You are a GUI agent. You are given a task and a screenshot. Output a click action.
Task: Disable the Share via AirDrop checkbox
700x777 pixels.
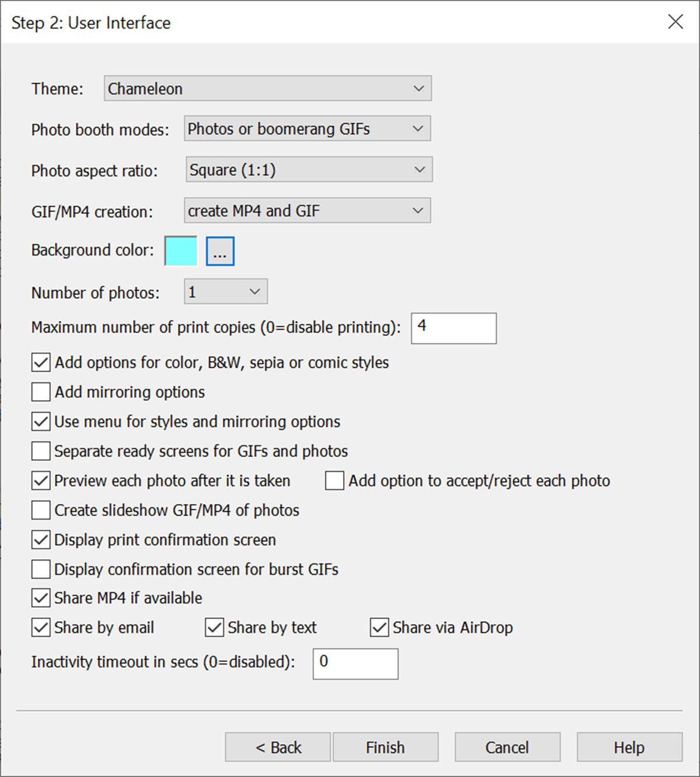(379, 628)
